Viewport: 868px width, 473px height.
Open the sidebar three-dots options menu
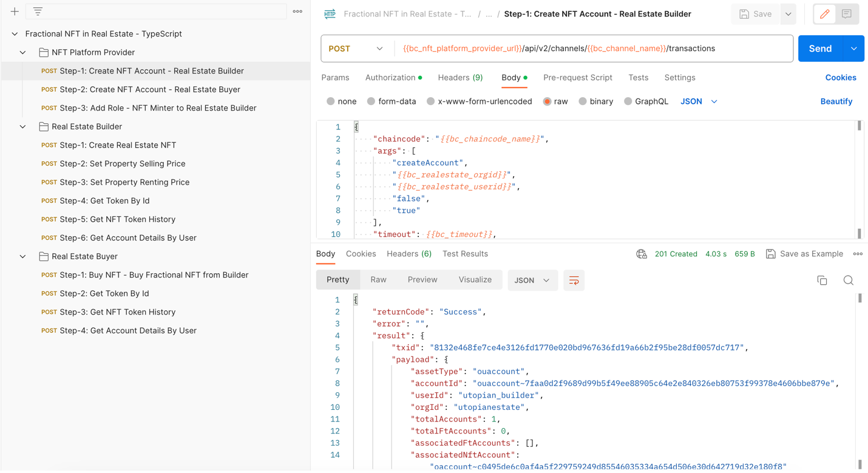point(297,12)
